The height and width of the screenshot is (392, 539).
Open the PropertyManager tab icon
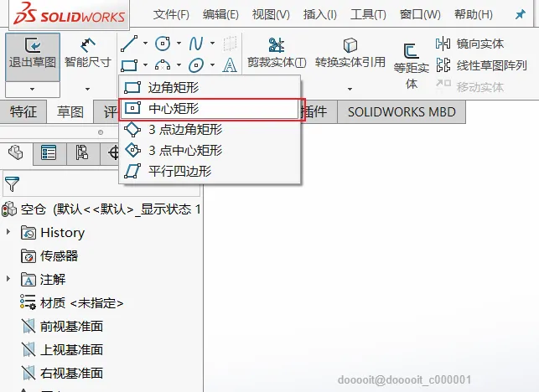[x=49, y=152]
